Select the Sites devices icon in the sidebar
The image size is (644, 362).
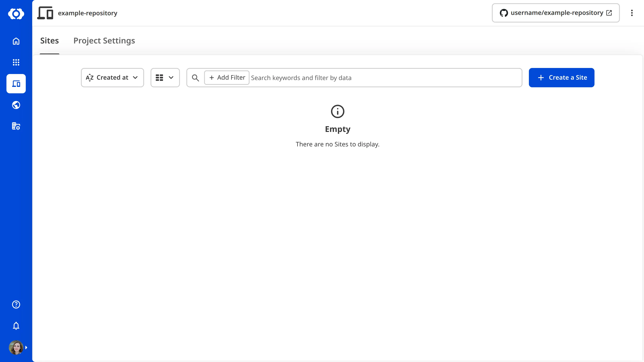coord(16,84)
